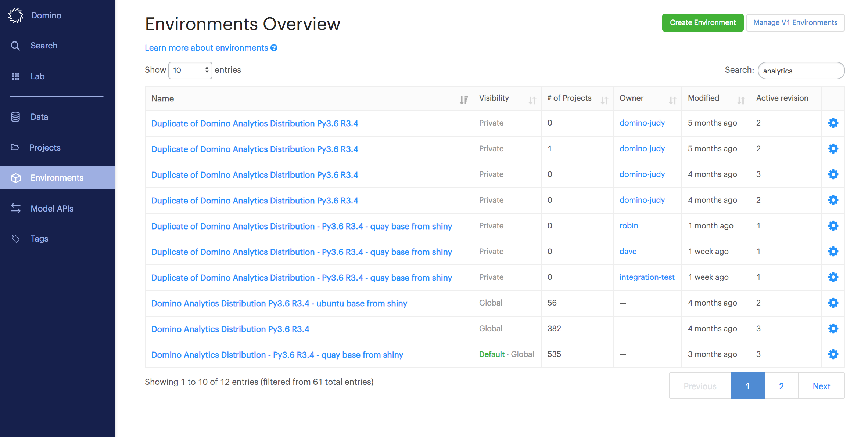Click the Model APIs arrows icon
868x437 pixels.
click(x=16, y=208)
